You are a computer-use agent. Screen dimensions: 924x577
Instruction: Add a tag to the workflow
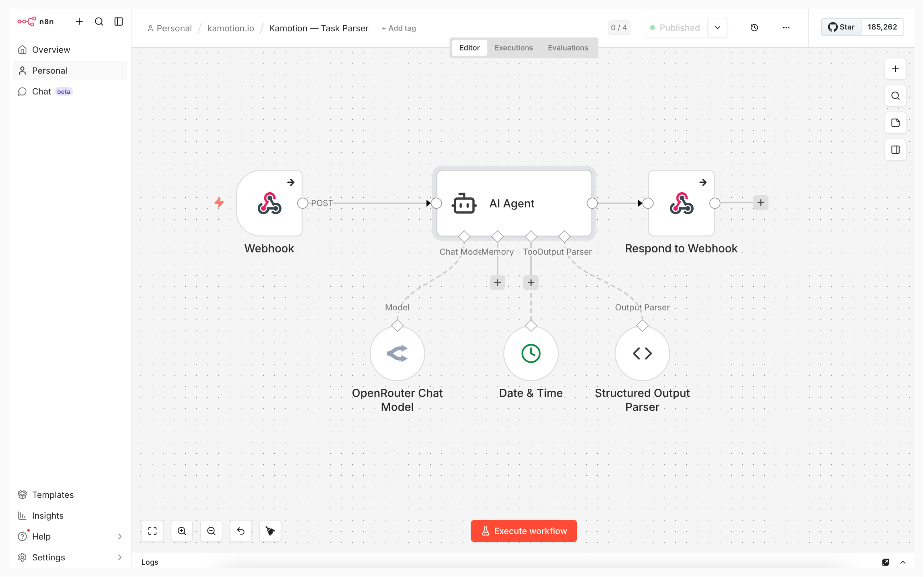tap(398, 28)
